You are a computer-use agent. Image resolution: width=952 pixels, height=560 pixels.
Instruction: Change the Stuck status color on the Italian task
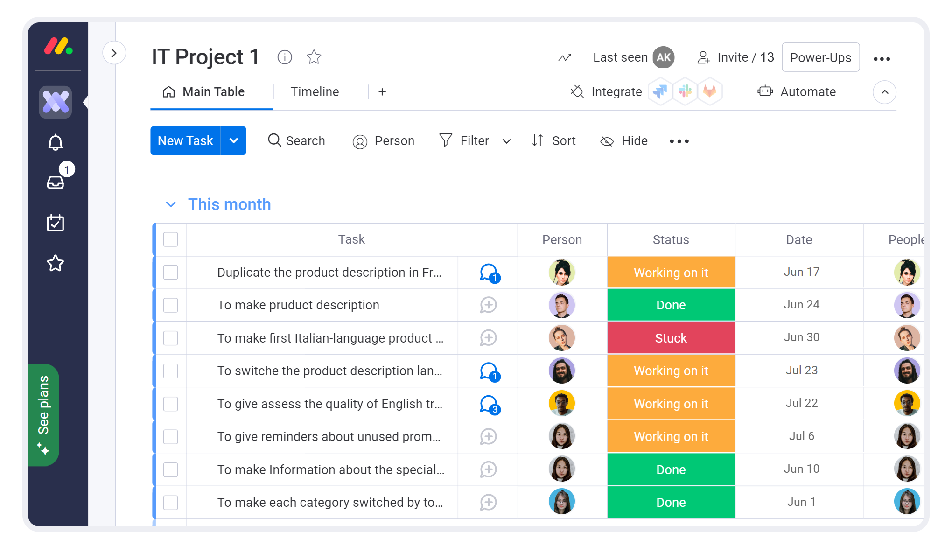tap(671, 338)
